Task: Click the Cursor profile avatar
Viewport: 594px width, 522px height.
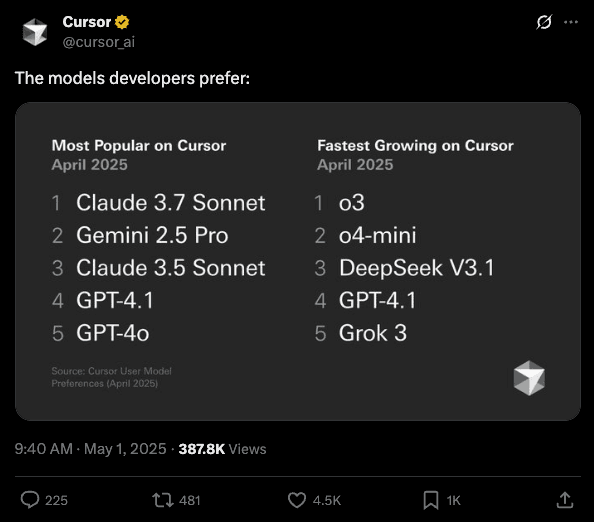Action: click(x=34, y=32)
